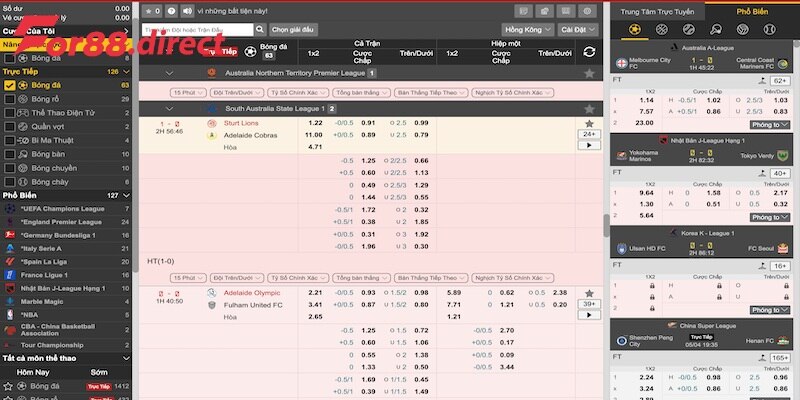Click the Chọn giải đấu button
The height and width of the screenshot is (400, 800).
[293, 30]
